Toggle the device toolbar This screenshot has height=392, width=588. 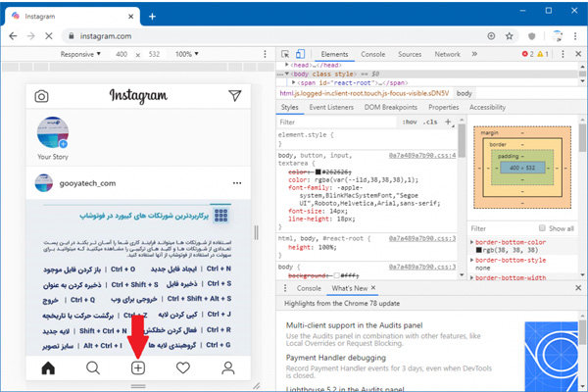tap(300, 54)
